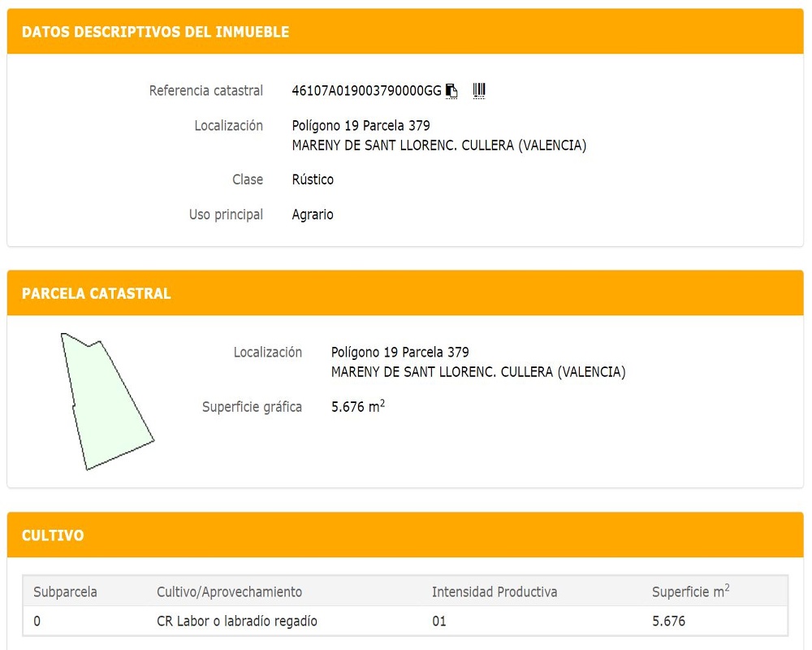This screenshot has height=650, width=812.
Task: Click the Rústico class value
Action: [x=313, y=180]
